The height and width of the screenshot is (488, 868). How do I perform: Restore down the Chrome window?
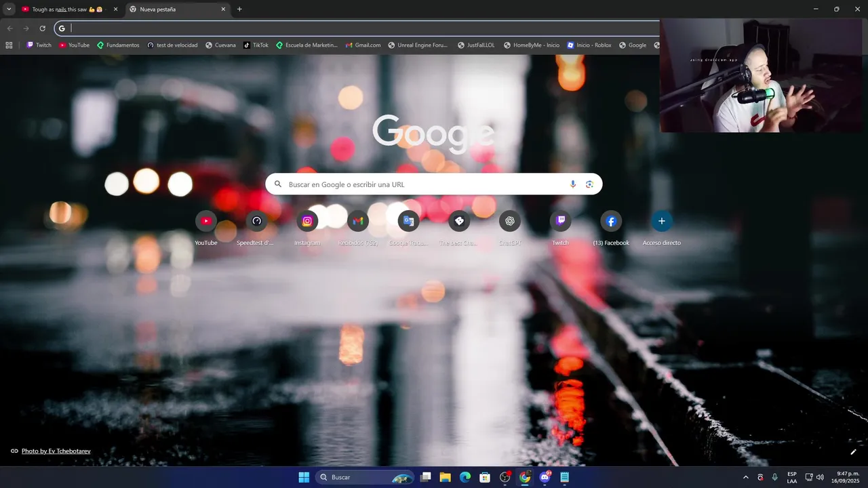[x=836, y=9]
